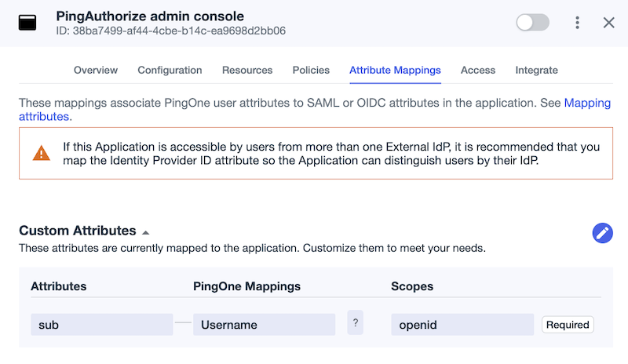Switch to the Overview tab
Screen dimensions: 628x364
point(96,70)
